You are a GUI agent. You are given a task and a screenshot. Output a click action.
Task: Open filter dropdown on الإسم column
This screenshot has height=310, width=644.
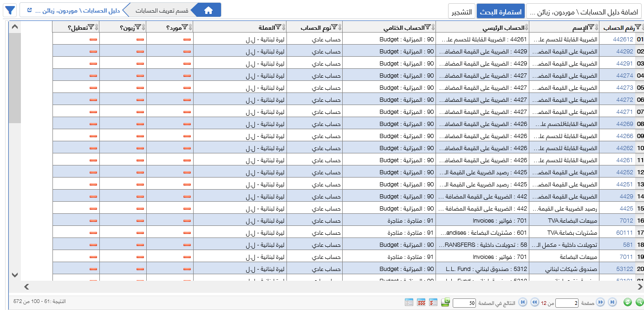(x=592, y=26)
